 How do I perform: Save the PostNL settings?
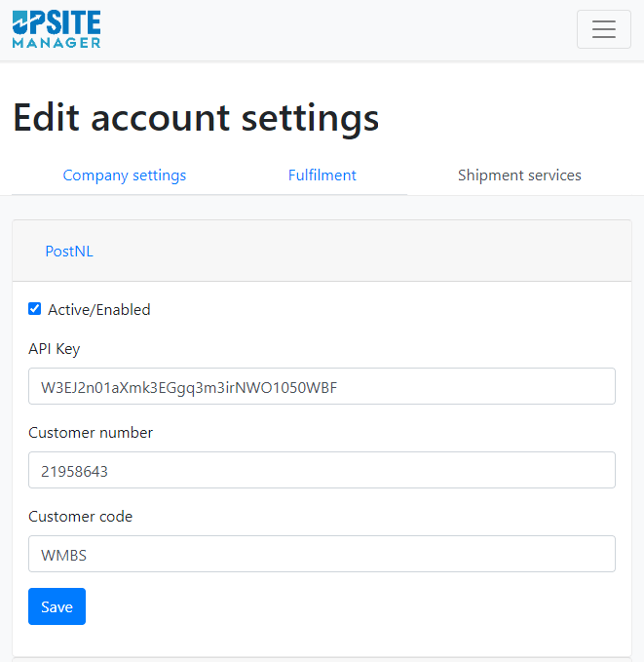(x=57, y=606)
